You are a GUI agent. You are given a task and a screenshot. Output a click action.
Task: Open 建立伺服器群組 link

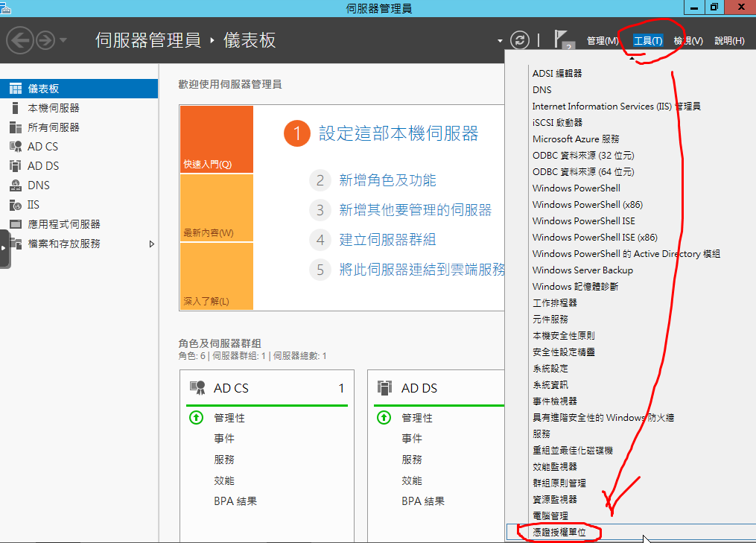(387, 240)
